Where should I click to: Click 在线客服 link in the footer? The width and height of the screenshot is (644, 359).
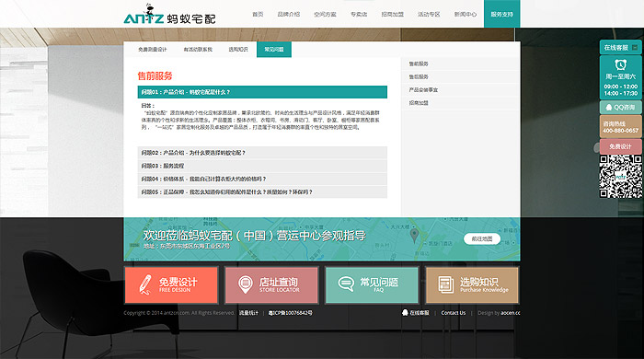[x=420, y=313]
